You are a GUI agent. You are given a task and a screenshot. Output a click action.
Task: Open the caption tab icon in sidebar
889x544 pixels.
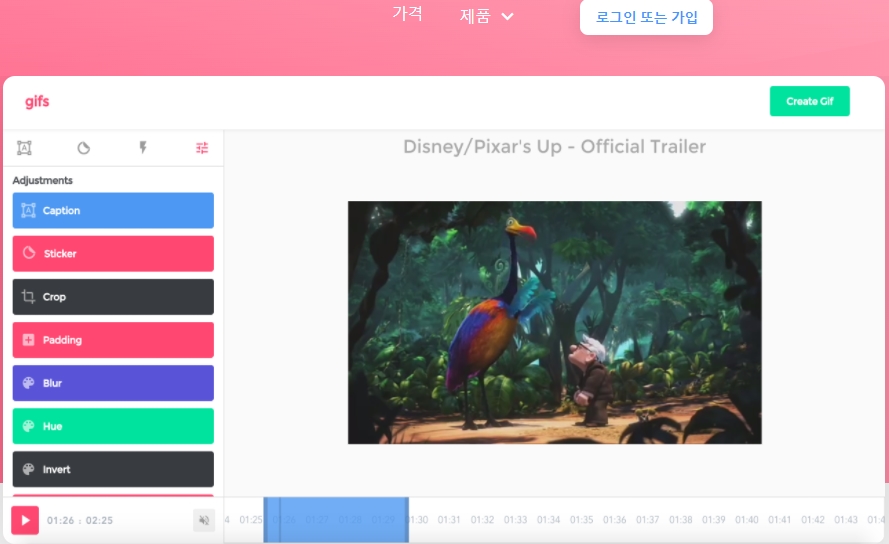click(x=24, y=148)
